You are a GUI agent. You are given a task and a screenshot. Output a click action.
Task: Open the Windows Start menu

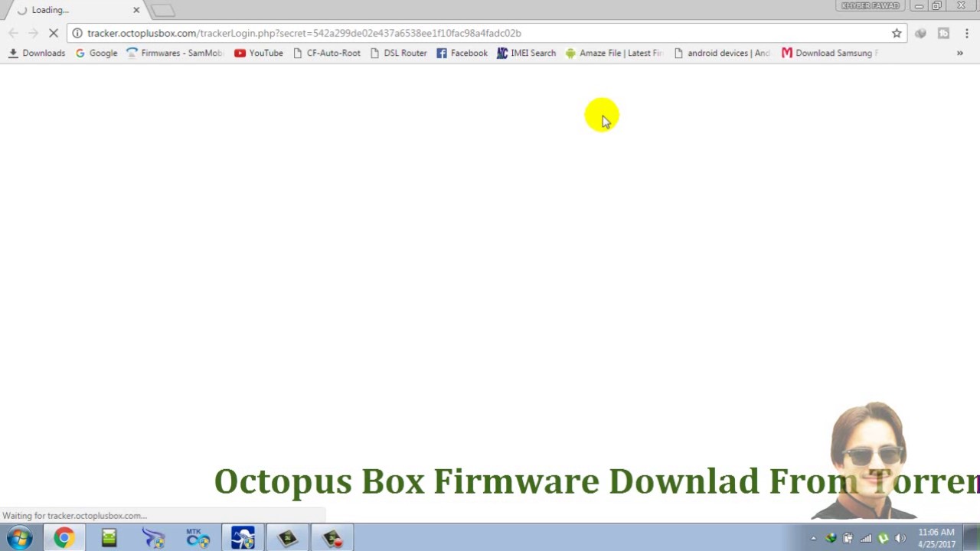pyautogui.click(x=18, y=537)
